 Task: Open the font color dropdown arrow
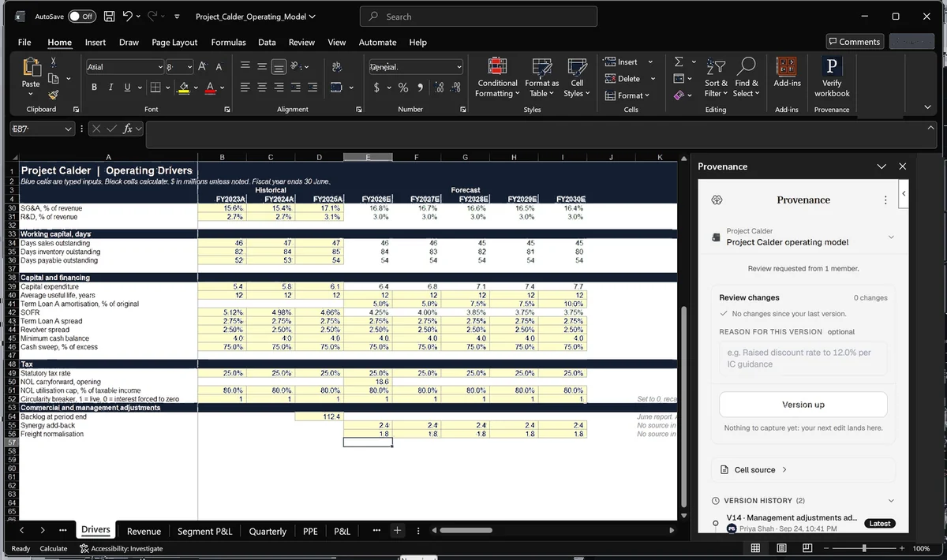(221, 88)
